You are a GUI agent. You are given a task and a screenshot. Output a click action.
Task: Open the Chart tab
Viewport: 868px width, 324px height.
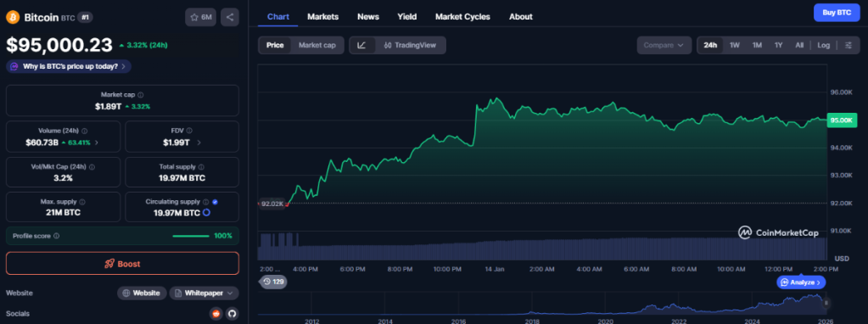pyautogui.click(x=278, y=17)
